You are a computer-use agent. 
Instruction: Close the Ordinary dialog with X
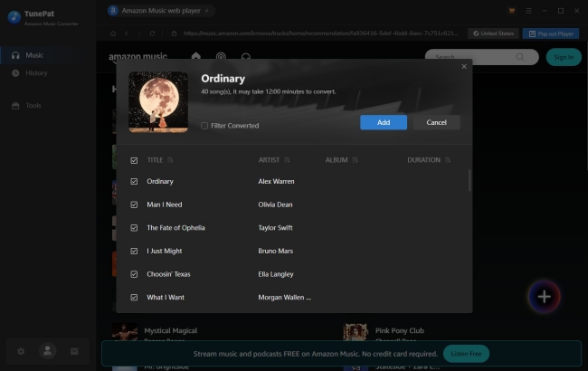464,66
